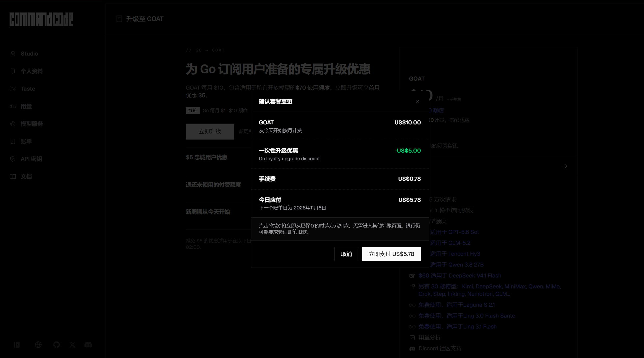The width and height of the screenshot is (644, 358).
Task: Click 免费使用，适用于Ling 3.1 Flash
Action: point(458,327)
